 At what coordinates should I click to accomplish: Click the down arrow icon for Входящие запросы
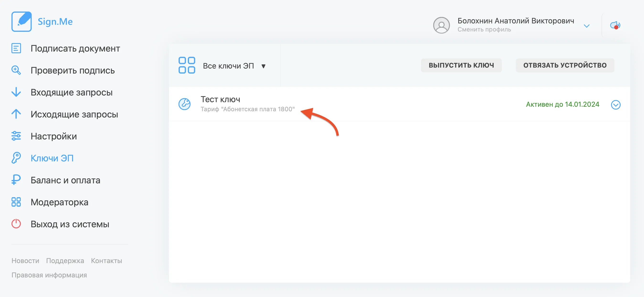tap(16, 92)
